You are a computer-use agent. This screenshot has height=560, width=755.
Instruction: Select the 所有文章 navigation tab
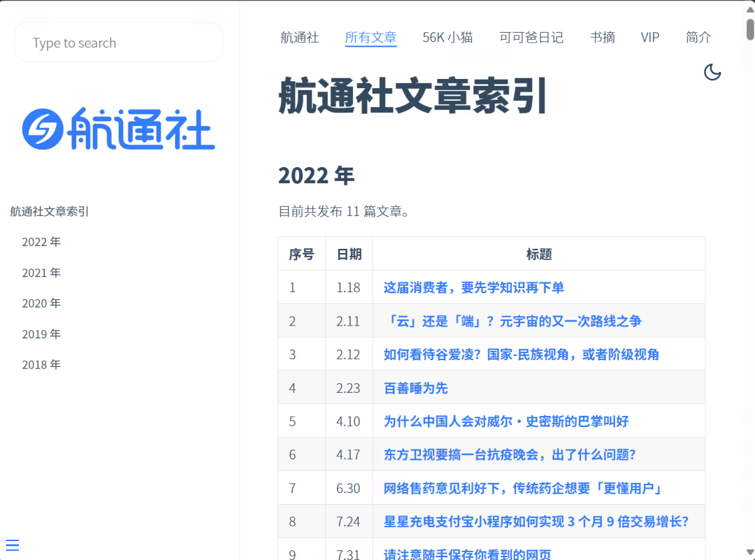(x=371, y=38)
